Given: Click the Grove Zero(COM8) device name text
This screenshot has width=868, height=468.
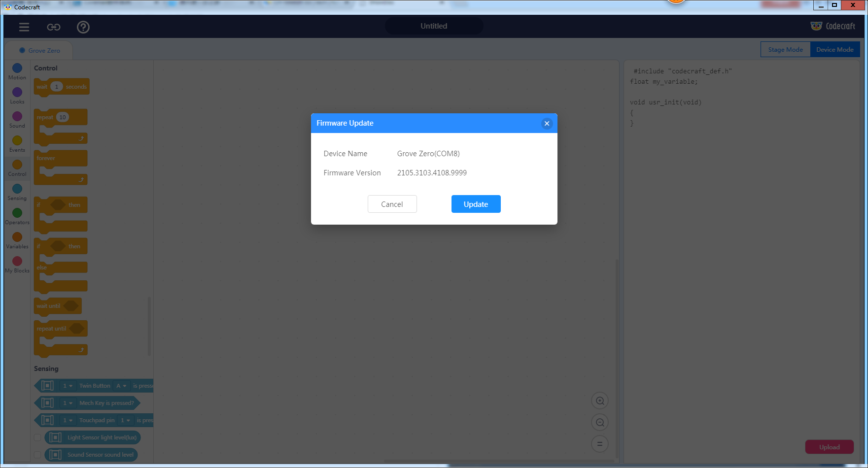Looking at the screenshot, I should point(428,154).
